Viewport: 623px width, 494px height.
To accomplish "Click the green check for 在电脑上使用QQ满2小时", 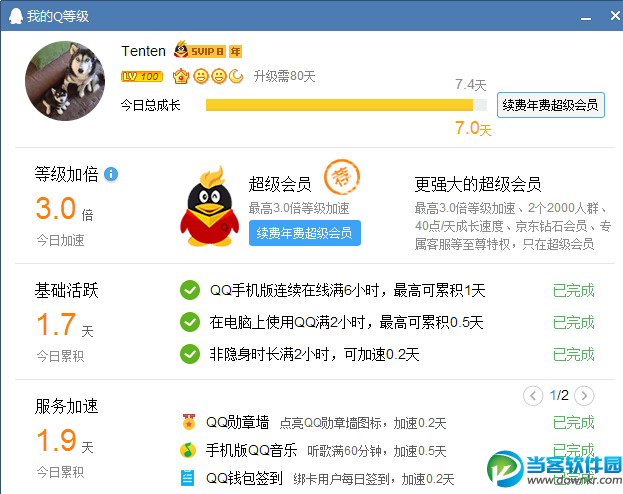I will point(190,322).
